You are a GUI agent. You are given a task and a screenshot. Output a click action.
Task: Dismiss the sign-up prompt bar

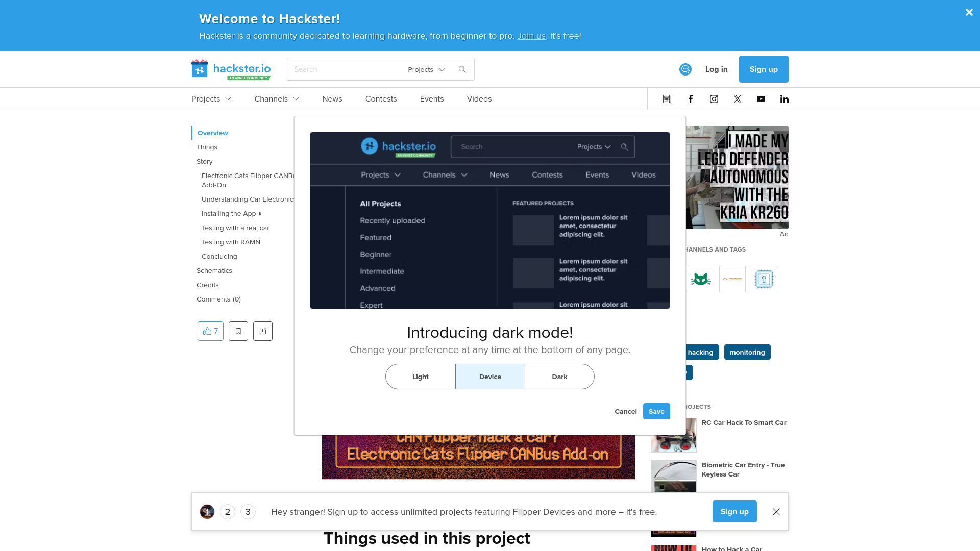point(776,512)
